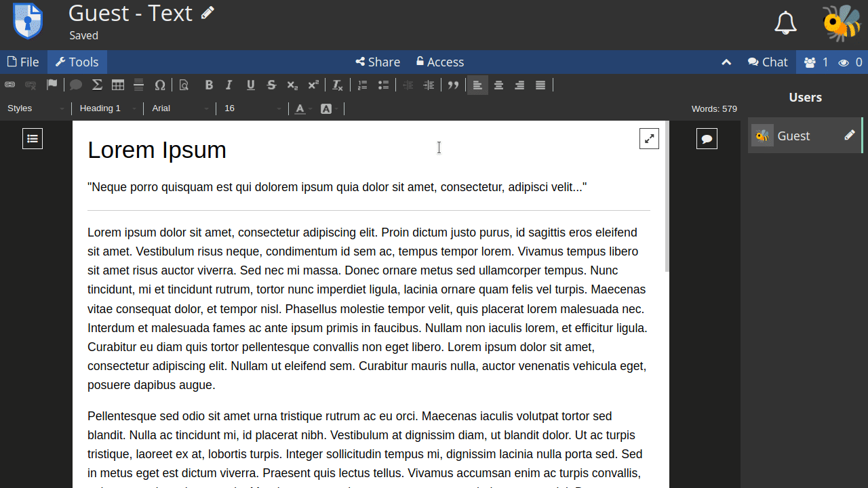Viewport: 868px width, 488px height.
Task: Insert a table from the toolbar
Action: tap(118, 85)
